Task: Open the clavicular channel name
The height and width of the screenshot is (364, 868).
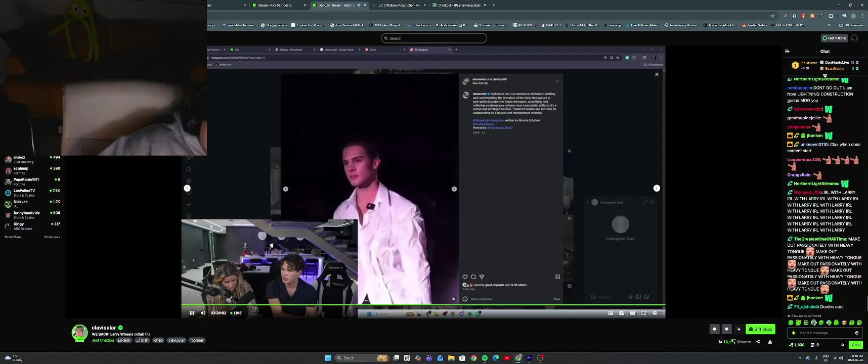Action: [104, 328]
